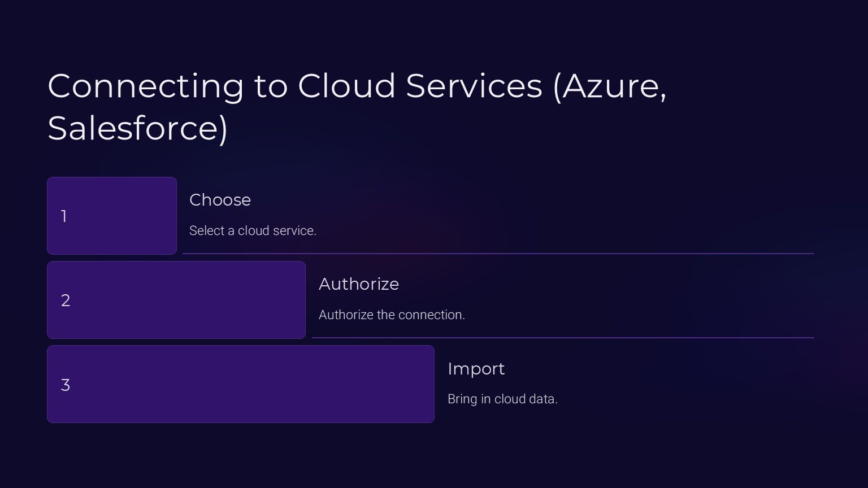Viewport: 868px width, 488px height.
Task: Click the word "Connecting" in the title
Action: 146,86
